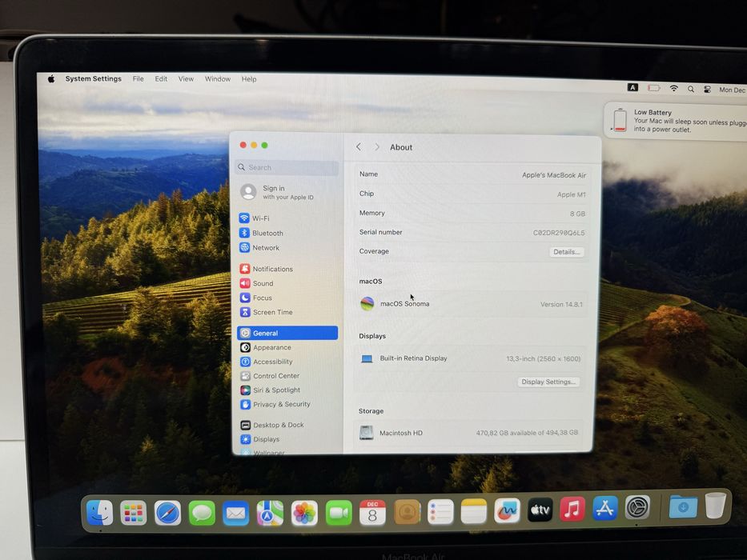Open Spotlight search in menu bar
The image size is (747, 560).
tap(691, 89)
